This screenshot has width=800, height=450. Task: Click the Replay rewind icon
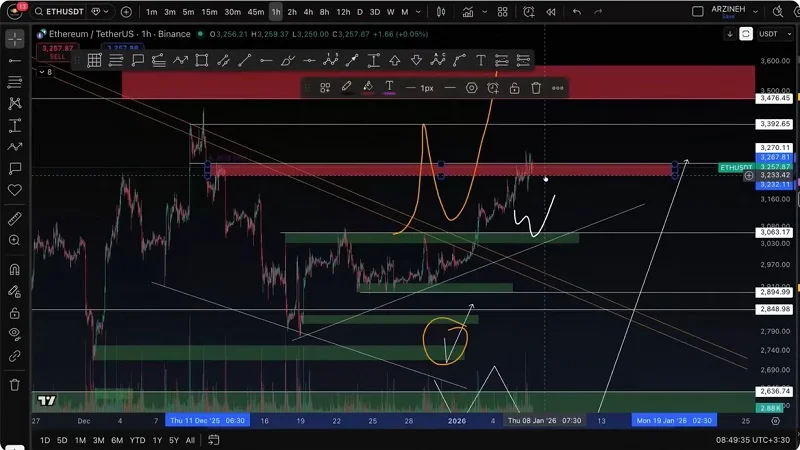tap(550, 12)
